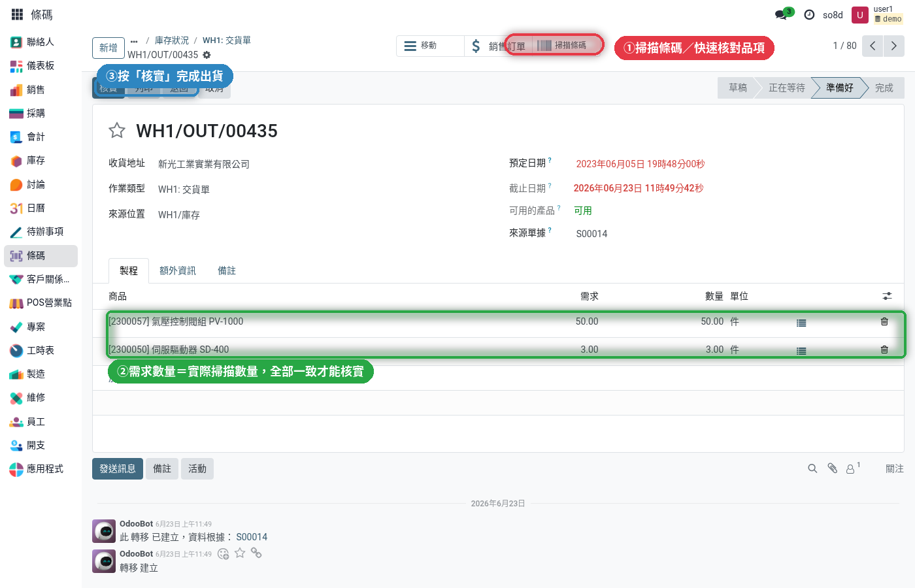The image size is (915, 588).
Task: Delete the 氣壓控制閥組 PV-1000 line
Action: click(x=884, y=321)
